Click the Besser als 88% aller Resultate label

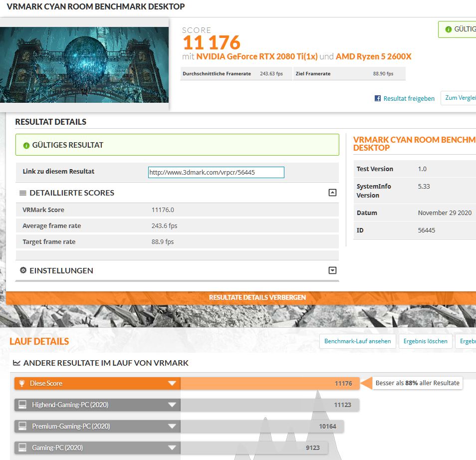coord(418,383)
